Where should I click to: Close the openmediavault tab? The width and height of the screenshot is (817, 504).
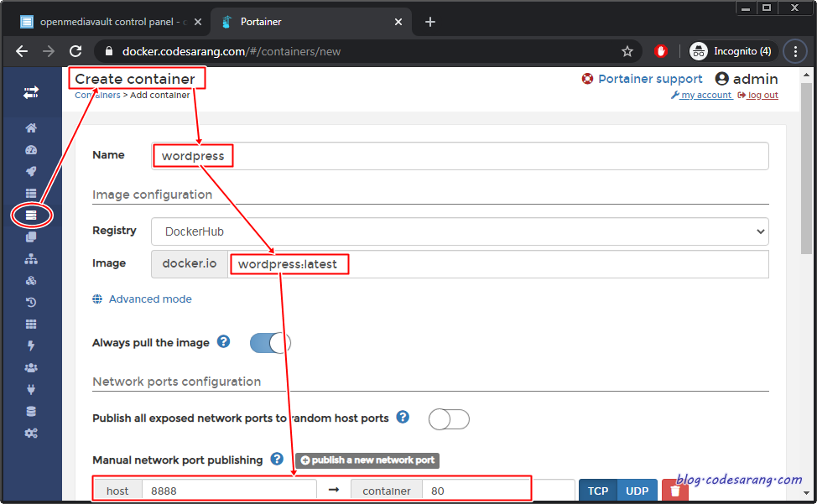tap(197, 22)
